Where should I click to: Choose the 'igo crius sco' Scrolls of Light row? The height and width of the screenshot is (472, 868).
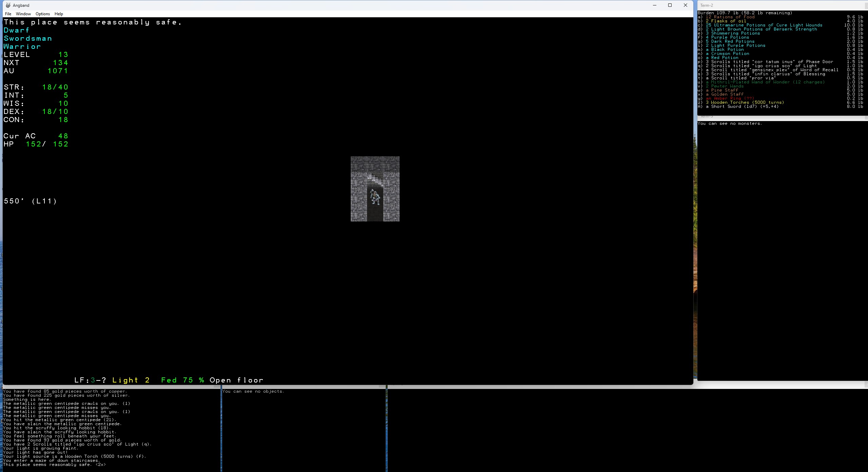[x=780, y=66]
